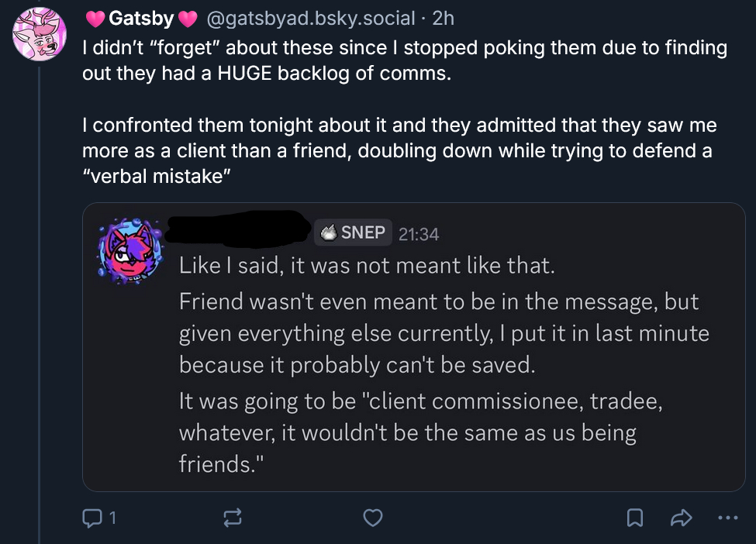756x544 pixels.
Task: Click the reply speech bubble icon
Action: [91, 517]
